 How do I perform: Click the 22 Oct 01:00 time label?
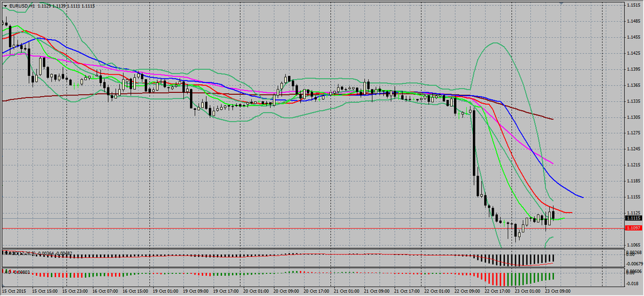click(436, 291)
